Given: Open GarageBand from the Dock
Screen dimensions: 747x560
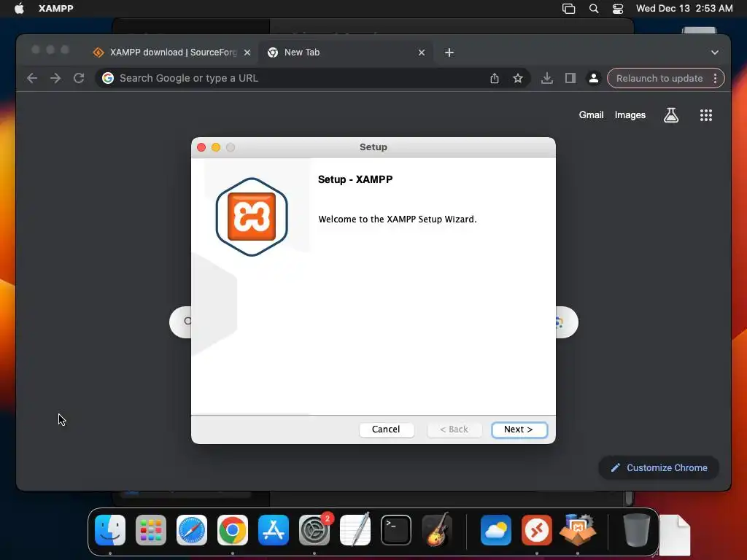Looking at the screenshot, I should pos(437,530).
